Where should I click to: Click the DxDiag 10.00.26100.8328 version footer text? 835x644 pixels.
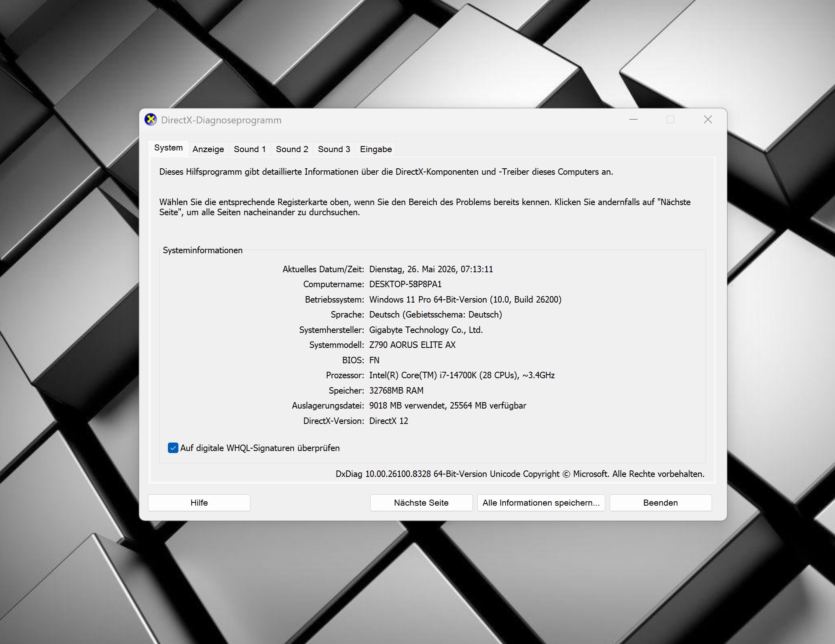(x=520, y=474)
